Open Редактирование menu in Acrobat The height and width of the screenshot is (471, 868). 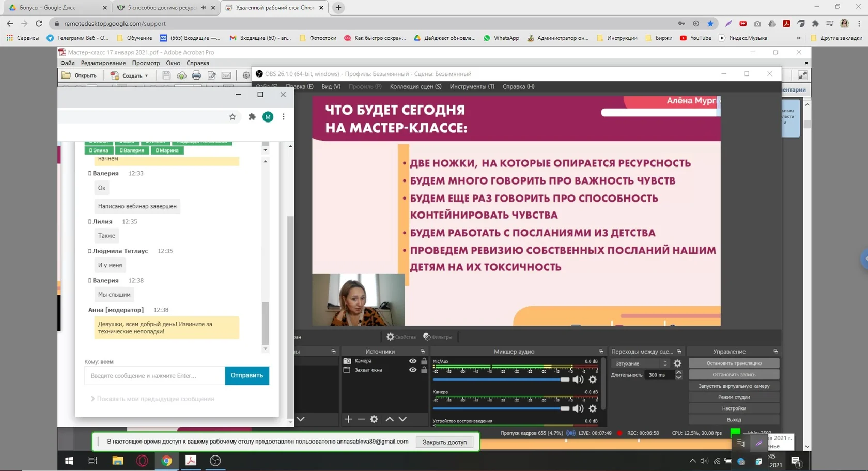[x=103, y=63]
